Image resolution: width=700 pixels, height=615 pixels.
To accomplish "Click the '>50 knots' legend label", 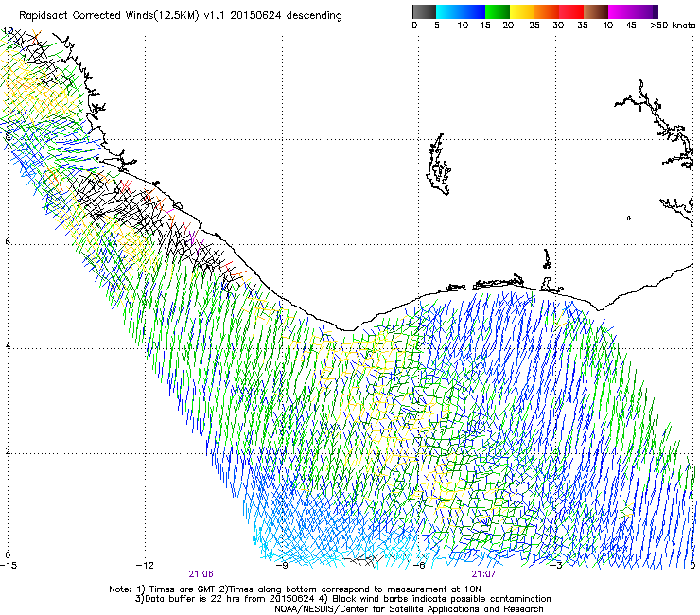I will (x=673, y=26).
